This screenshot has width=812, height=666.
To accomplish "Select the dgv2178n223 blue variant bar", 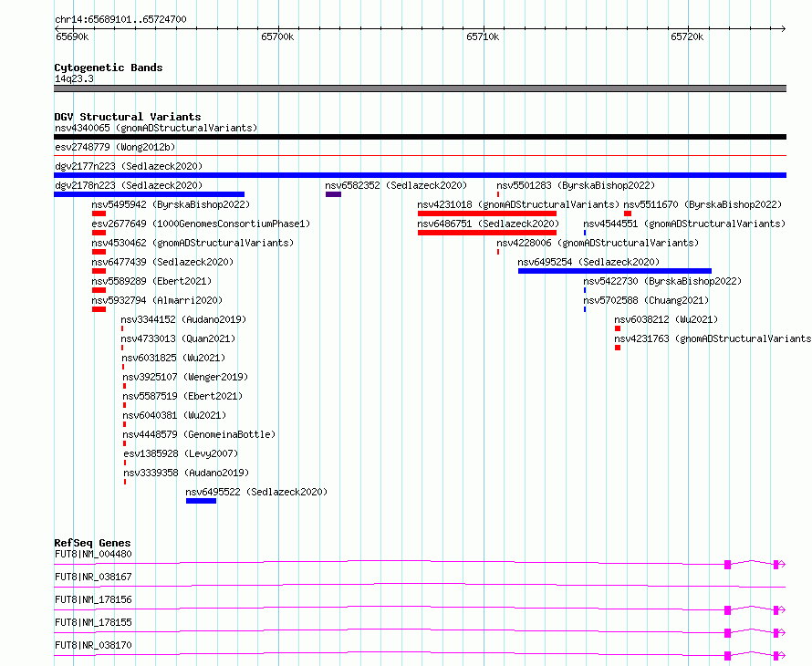I will pyautogui.click(x=149, y=194).
